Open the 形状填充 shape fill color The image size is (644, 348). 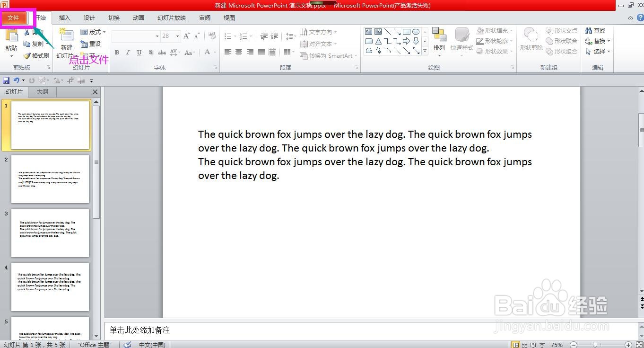coord(495,31)
